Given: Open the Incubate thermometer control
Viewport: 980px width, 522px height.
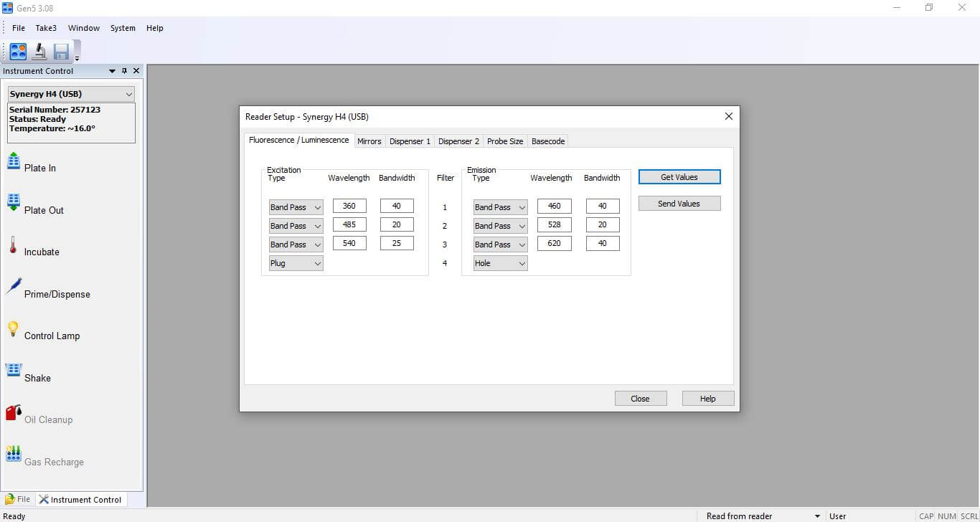Looking at the screenshot, I should coord(13,245).
